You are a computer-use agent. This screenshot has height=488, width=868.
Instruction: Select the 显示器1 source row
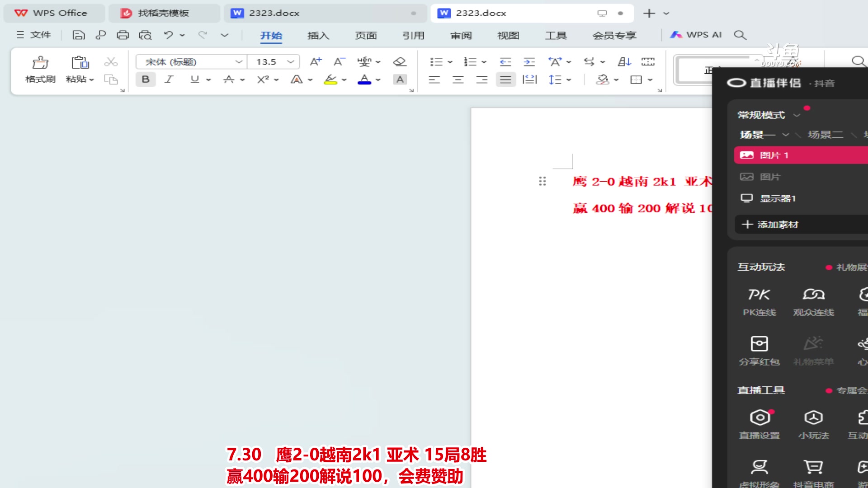tap(801, 198)
